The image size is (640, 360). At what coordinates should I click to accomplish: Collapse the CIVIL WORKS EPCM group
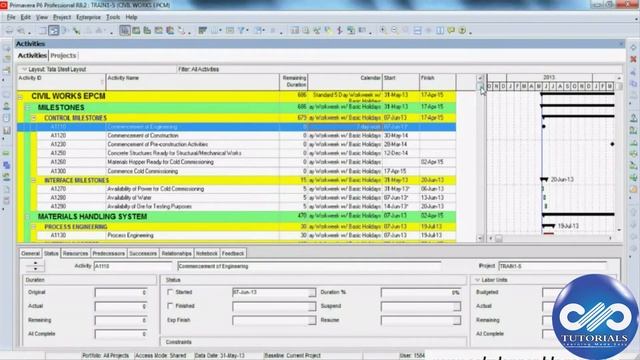pyautogui.click(x=20, y=97)
